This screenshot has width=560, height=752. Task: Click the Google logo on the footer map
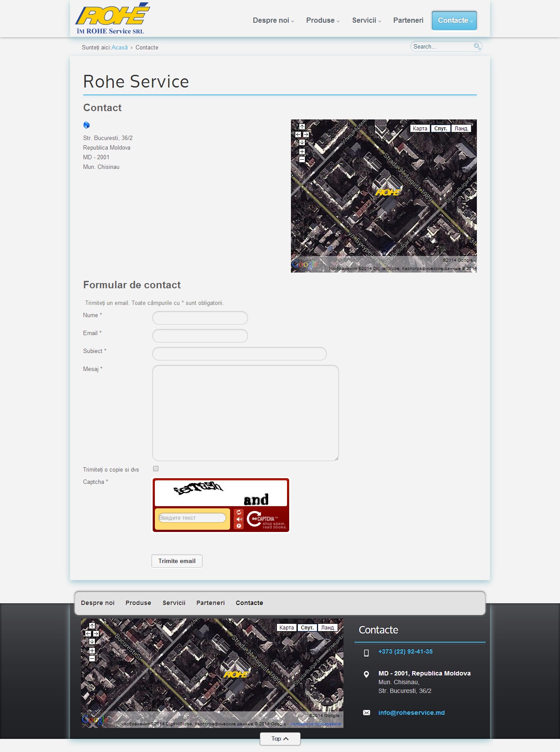tap(94, 720)
